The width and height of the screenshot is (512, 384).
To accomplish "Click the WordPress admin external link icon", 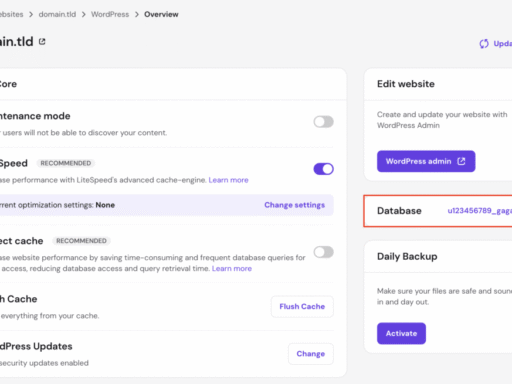I will click(461, 161).
